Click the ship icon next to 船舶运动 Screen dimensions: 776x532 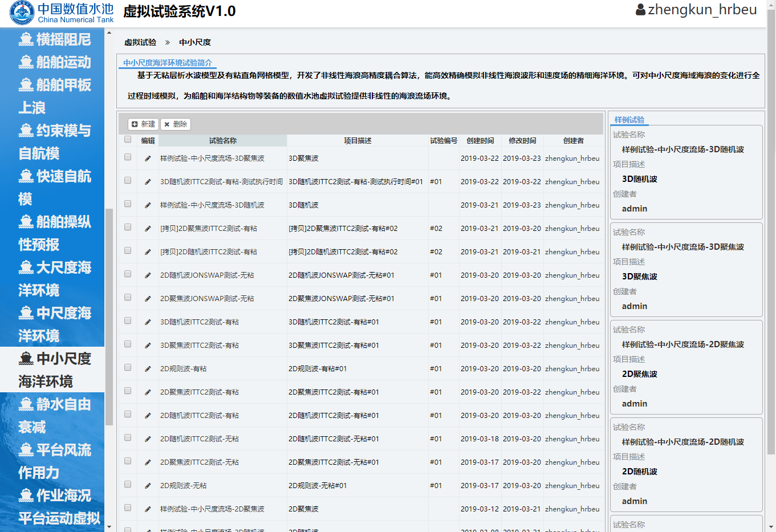26,62
